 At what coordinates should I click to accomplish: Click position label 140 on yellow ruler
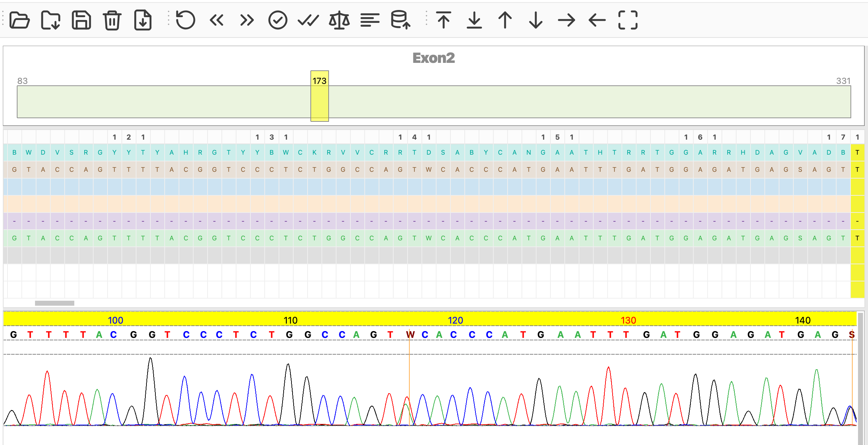tap(803, 320)
